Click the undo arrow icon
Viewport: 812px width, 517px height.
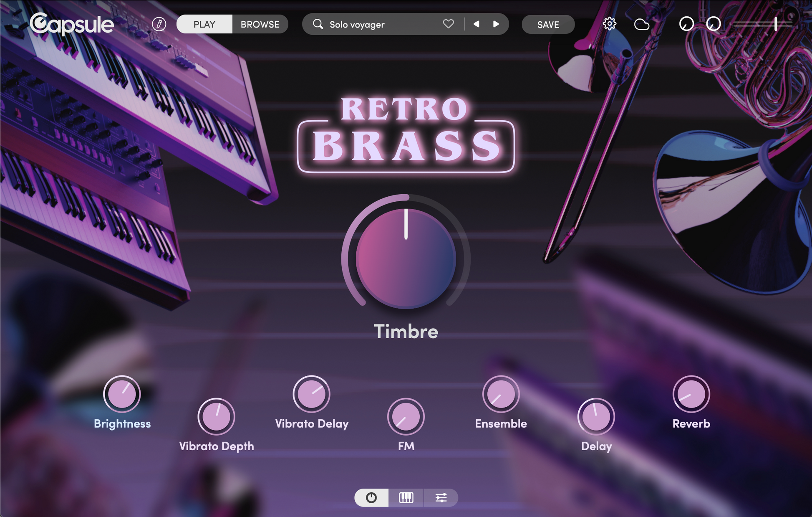click(x=686, y=24)
